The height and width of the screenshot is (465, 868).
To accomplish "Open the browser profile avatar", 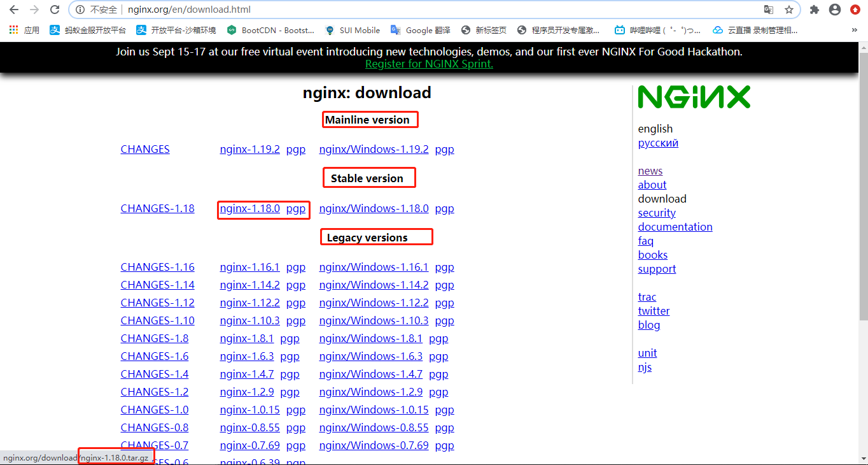I will point(835,10).
